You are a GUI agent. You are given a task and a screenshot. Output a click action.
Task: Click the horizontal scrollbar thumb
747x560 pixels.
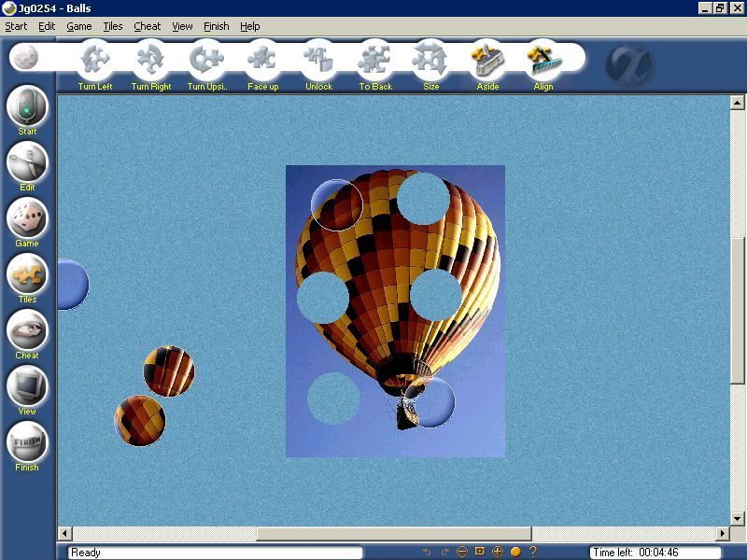pyautogui.click(x=394, y=533)
